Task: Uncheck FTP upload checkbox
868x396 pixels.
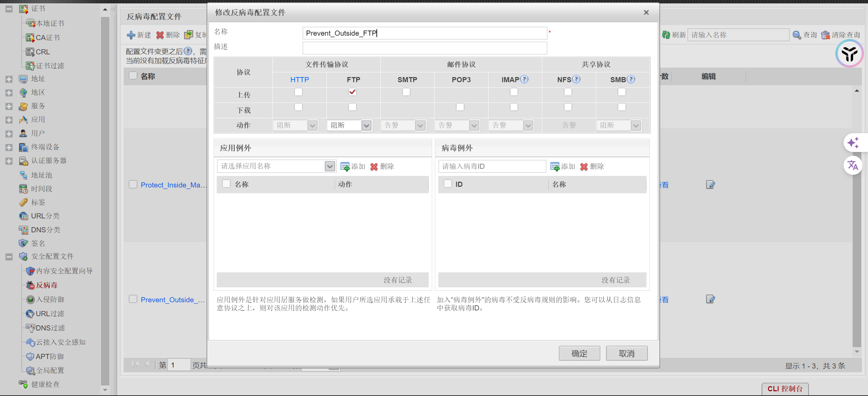Action: [x=352, y=92]
